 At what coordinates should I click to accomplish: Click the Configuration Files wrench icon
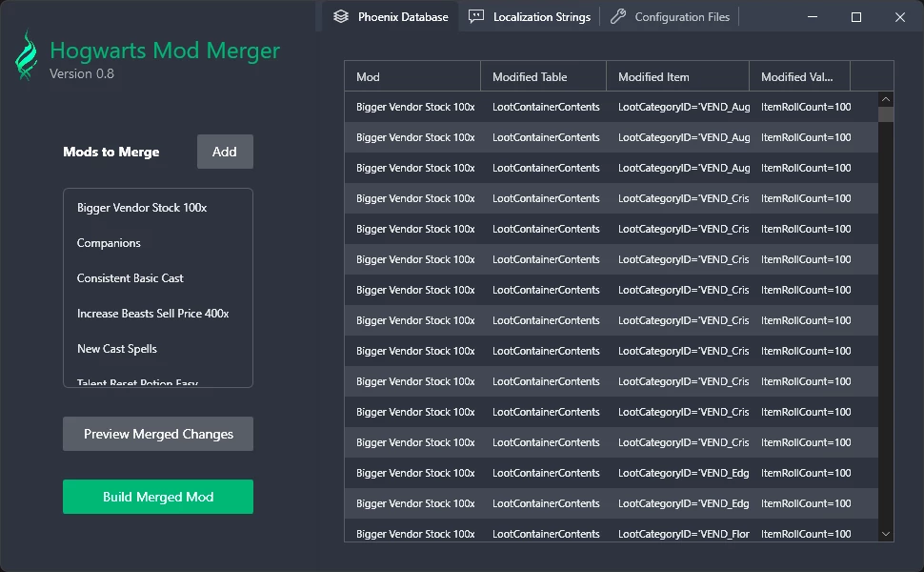click(618, 17)
